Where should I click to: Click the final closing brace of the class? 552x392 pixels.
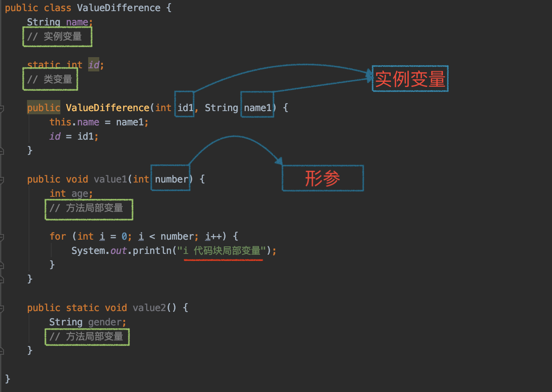coord(8,379)
